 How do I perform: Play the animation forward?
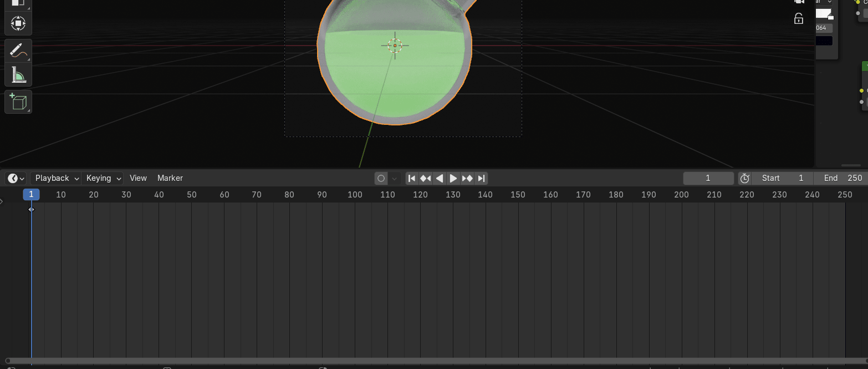click(453, 178)
